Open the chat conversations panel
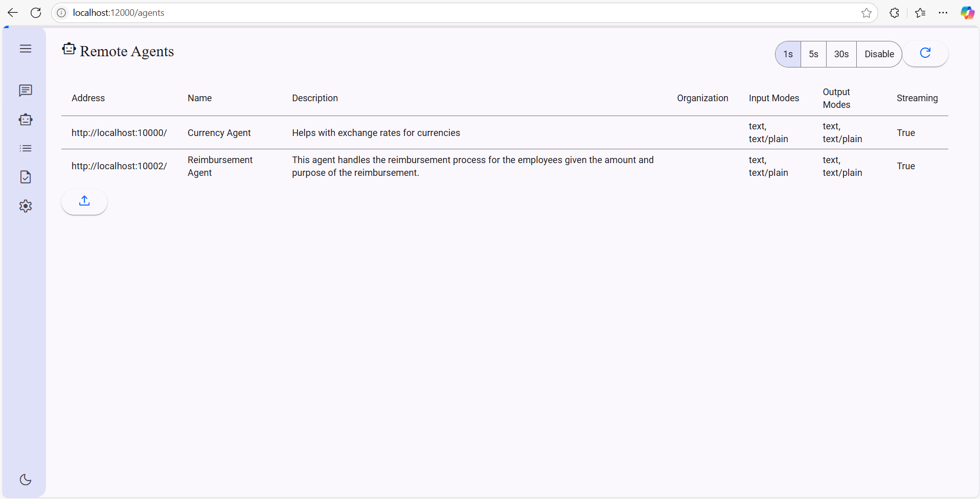980x499 pixels. 25,90
